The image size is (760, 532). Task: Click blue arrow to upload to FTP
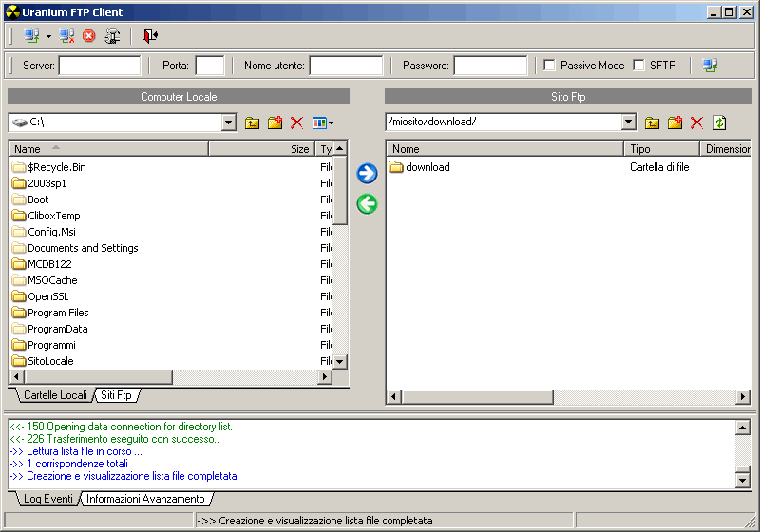tap(367, 173)
